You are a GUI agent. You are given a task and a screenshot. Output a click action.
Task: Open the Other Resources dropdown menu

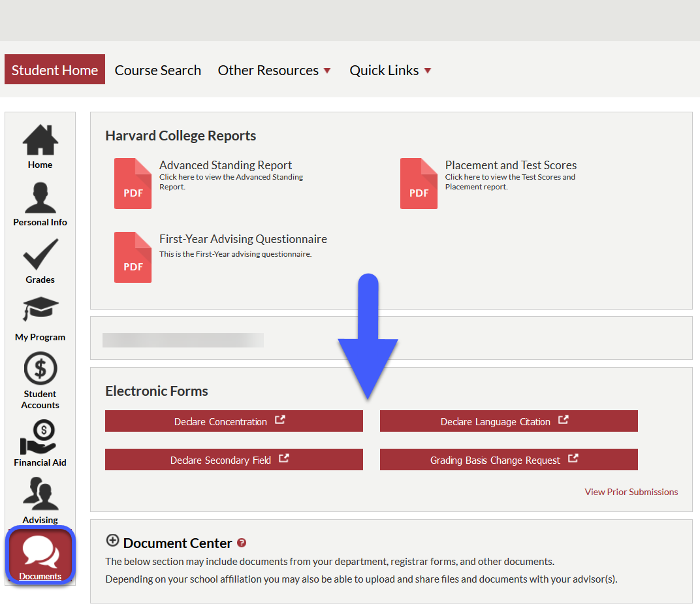(274, 71)
